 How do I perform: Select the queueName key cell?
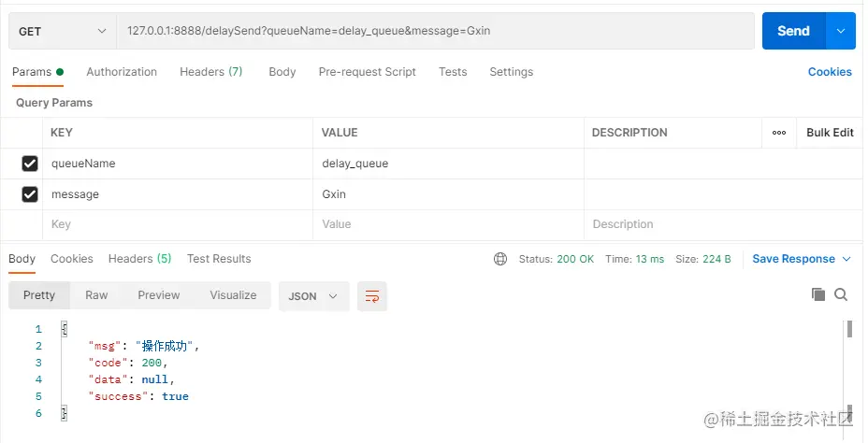pos(178,164)
